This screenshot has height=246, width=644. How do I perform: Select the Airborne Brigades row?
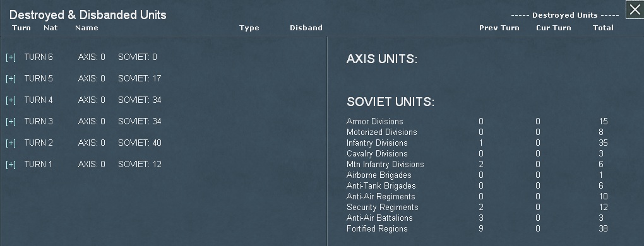[x=477, y=175]
